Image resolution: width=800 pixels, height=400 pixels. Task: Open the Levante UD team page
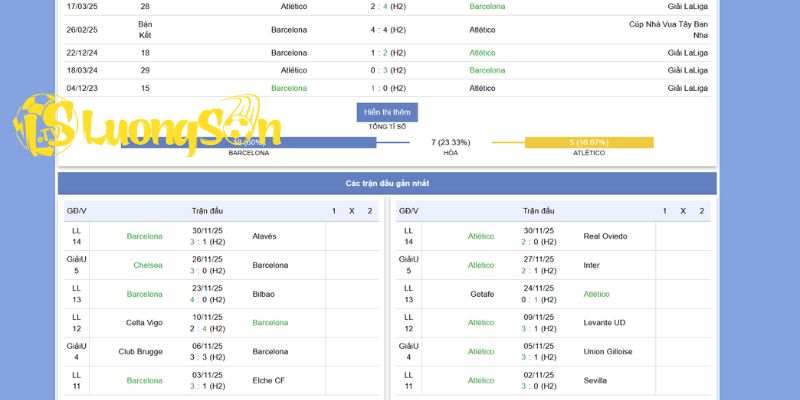point(604,323)
